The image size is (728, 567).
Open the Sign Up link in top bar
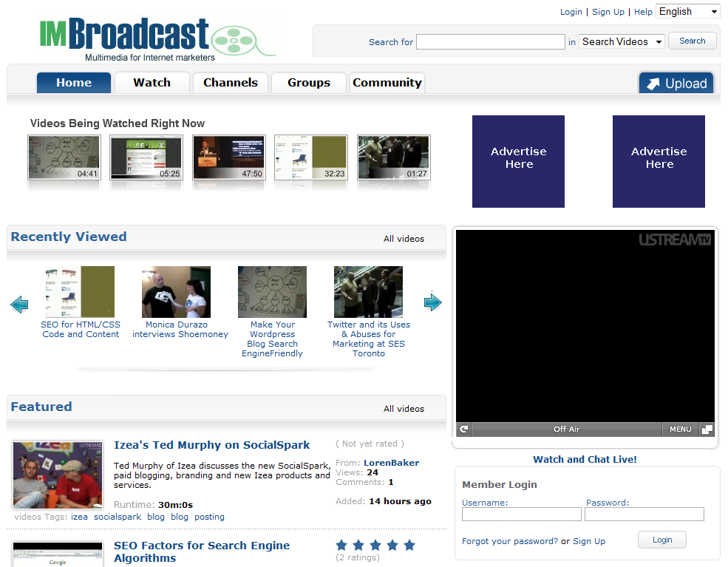pos(608,12)
